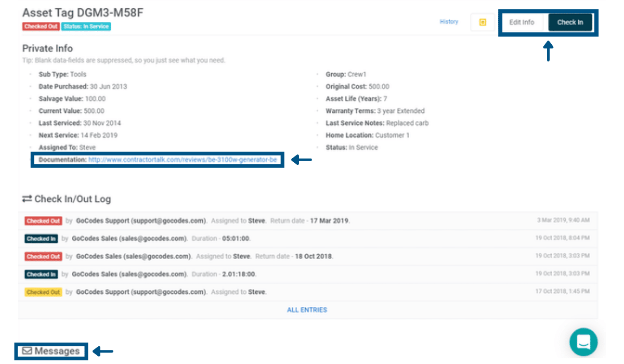Expand ALL ENTRIES in the log
Viewport: 624px width, 364px height.
pos(307,310)
